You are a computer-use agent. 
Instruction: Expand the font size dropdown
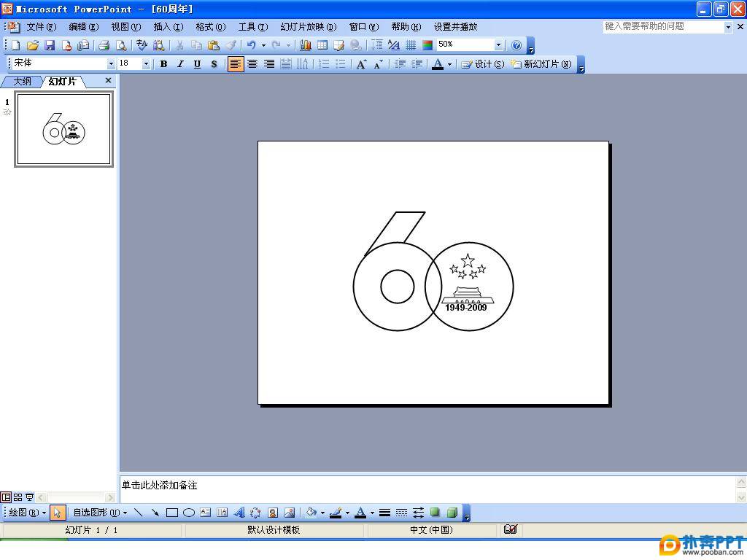[x=146, y=64]
